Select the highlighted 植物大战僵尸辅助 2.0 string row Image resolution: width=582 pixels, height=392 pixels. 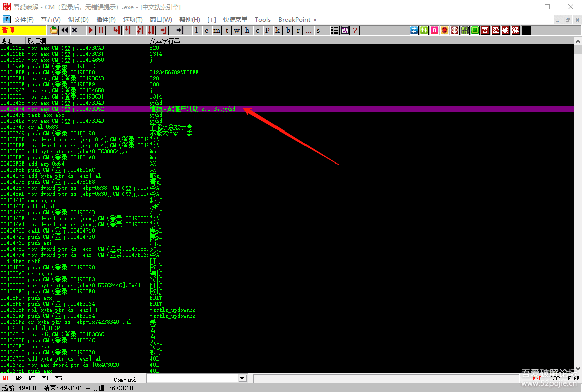click(x=193, y=109)
